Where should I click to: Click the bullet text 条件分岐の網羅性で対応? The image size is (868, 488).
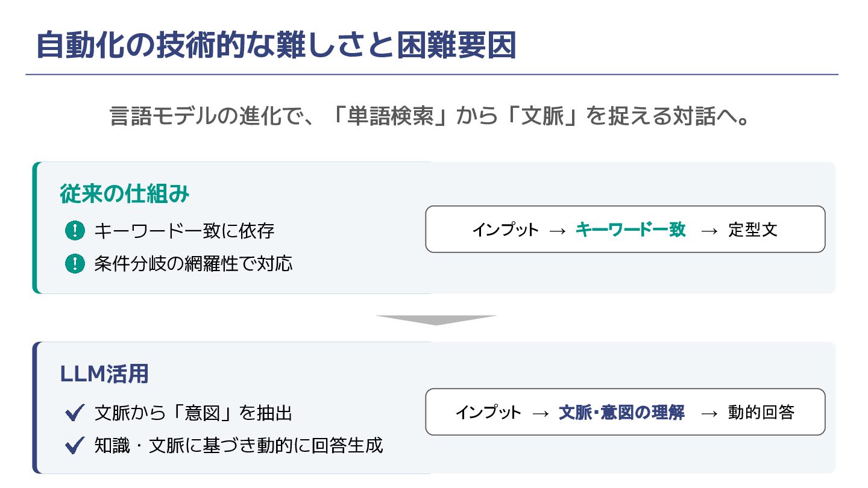[x=193, y=263]
